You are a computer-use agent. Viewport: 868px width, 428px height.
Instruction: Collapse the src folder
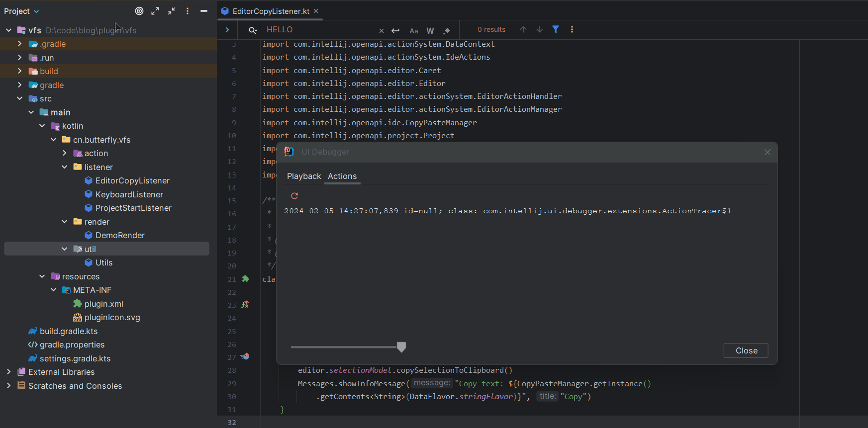pyautogui.click(x=20, y=98)
